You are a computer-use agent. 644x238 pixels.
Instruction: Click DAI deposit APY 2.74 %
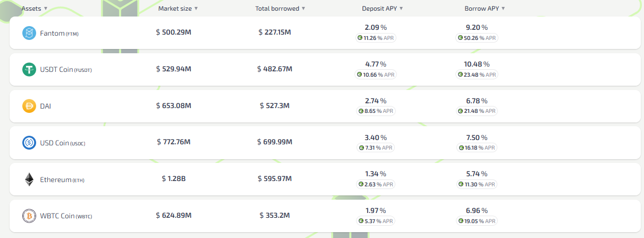[x=376, y=101]
